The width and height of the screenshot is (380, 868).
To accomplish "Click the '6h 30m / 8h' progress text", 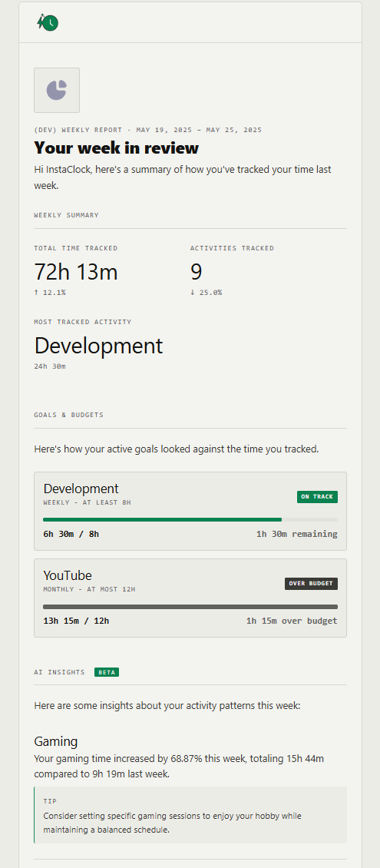I will (71, 534).
